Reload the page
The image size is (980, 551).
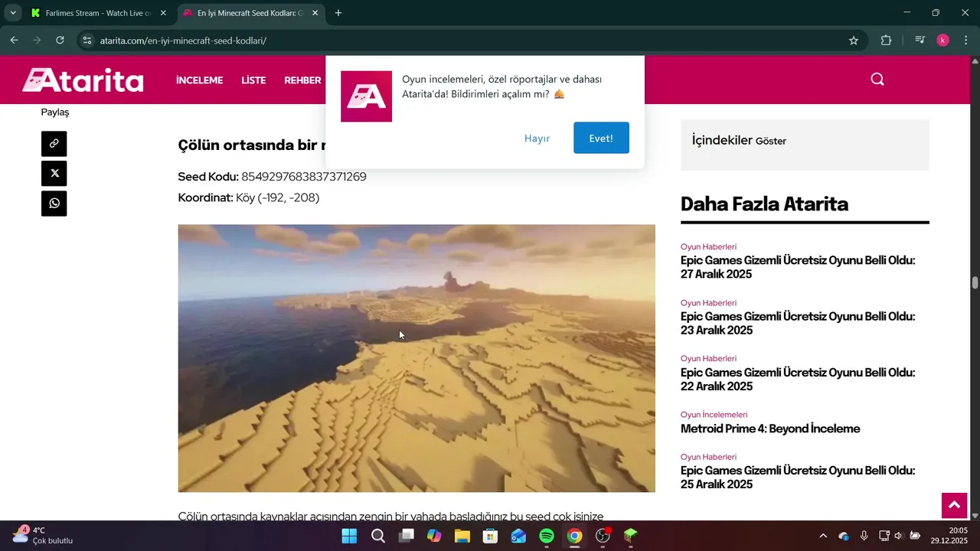pyautogui.click(x=60, y=41)
